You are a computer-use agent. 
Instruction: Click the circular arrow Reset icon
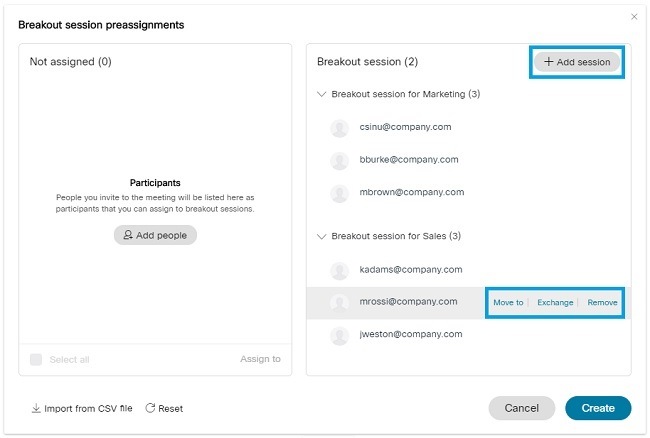coord(150,408)
